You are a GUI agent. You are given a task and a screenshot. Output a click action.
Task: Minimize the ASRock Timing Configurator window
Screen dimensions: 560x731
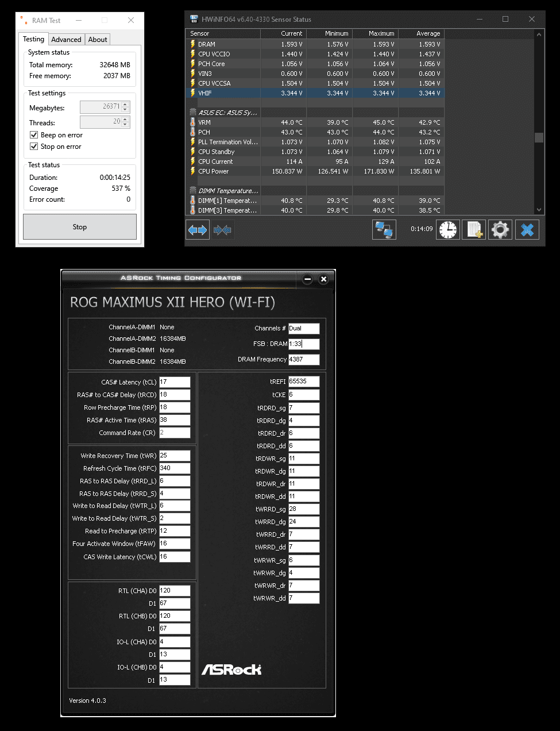click(x=307, y=279)
